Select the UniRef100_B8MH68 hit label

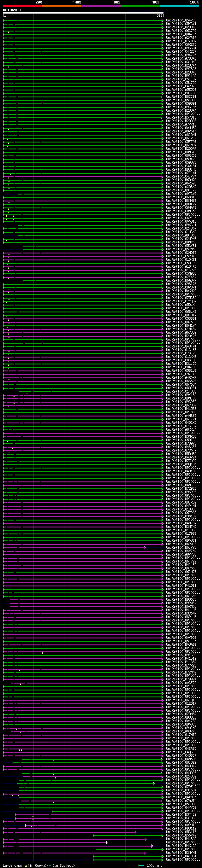181,201
